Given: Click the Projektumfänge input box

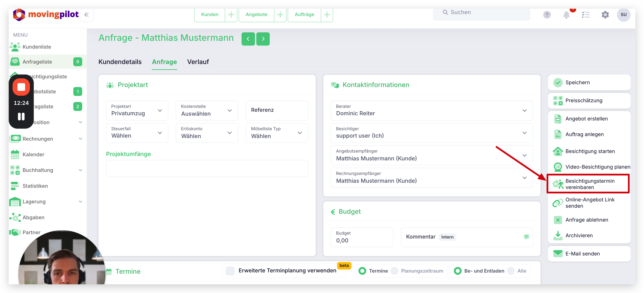Looking at the screenshot, I should click(207, 168).
